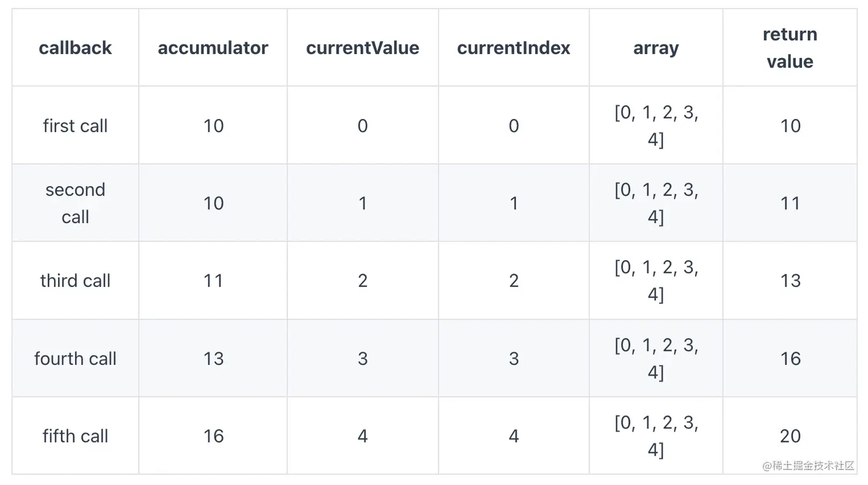Click accumulator cell showing 11
868x485 pixels.
tap(213, 280)
